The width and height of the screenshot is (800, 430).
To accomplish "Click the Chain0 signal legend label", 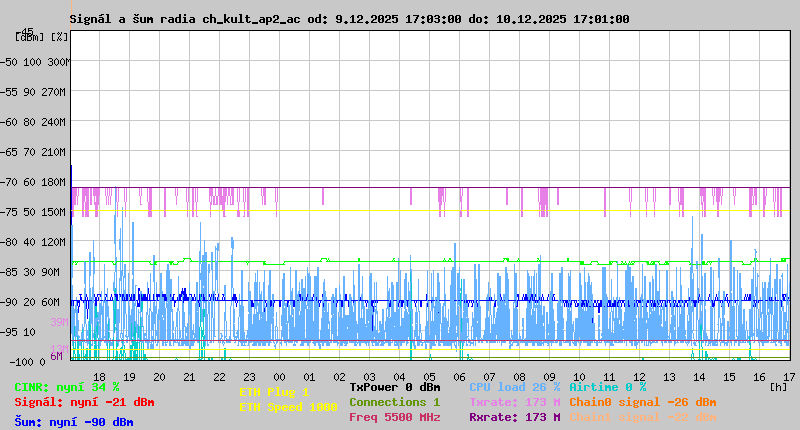I will (642, 402).
